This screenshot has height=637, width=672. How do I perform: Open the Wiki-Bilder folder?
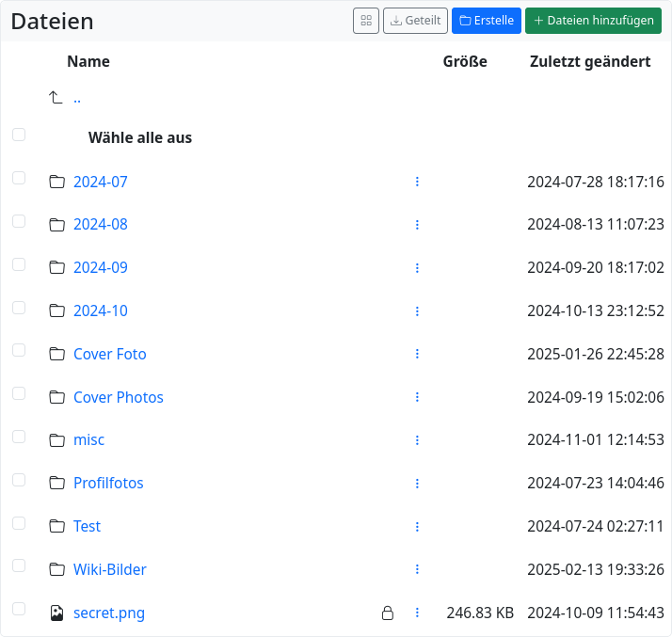110,569
